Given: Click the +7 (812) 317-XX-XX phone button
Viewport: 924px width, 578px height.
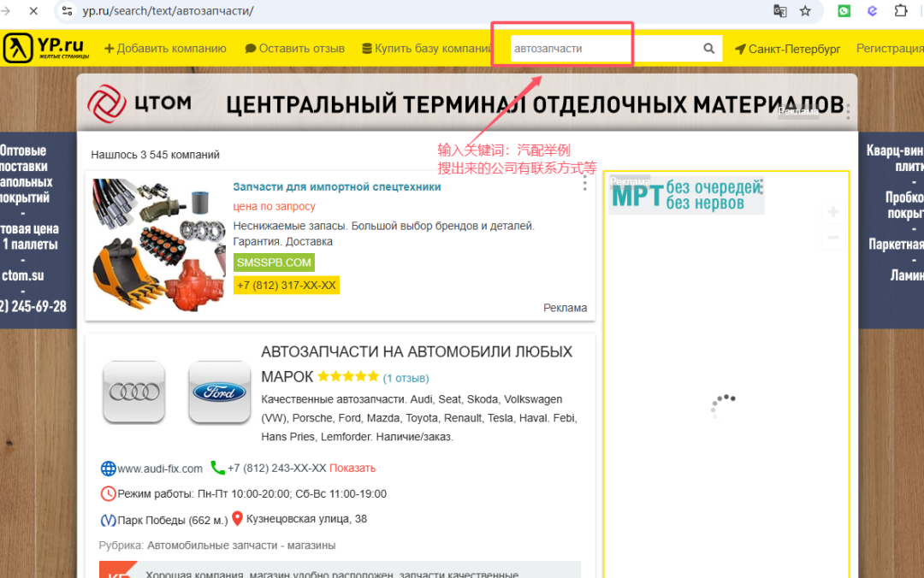Looking at the screenshot, I should click(287, 286).
